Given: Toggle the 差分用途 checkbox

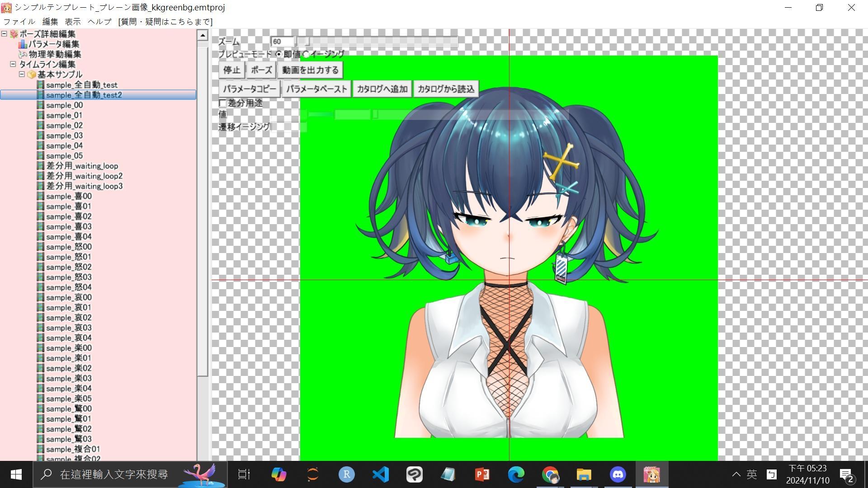Looking at the screenshot, I should (x=222, y=103).
